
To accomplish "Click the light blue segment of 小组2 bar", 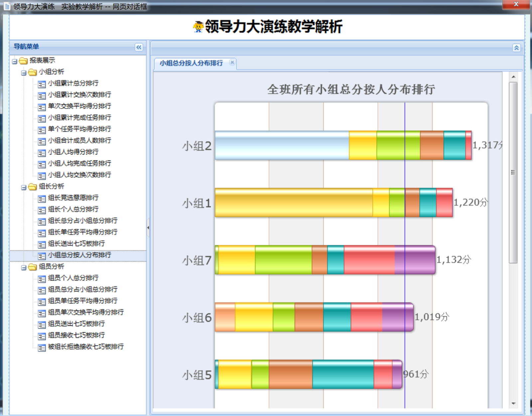I will tap(282, 145).
